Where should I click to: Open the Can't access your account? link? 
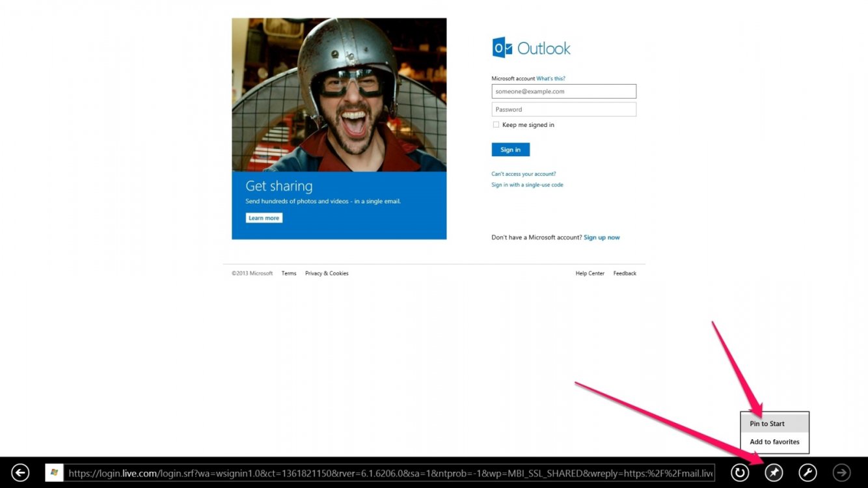pyautogui.click(x=524, y=174)
